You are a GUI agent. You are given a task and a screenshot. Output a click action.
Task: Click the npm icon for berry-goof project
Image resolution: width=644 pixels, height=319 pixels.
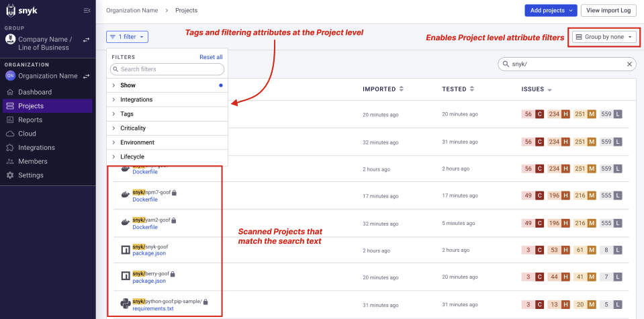pyautogui.click(x=125, y=276)
